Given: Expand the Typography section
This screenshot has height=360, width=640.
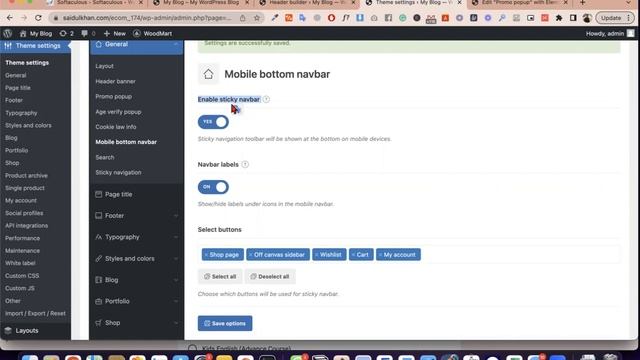Looking at the screenshot, I should pos(136,237).
